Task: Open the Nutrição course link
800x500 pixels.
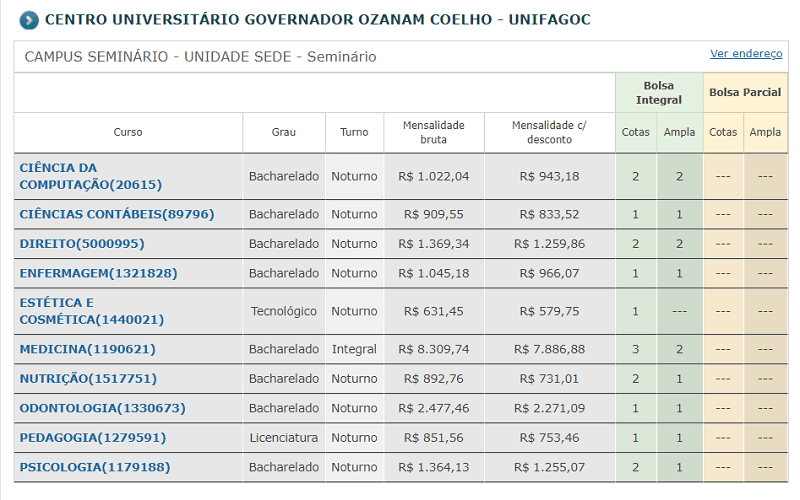Action: 88,378
